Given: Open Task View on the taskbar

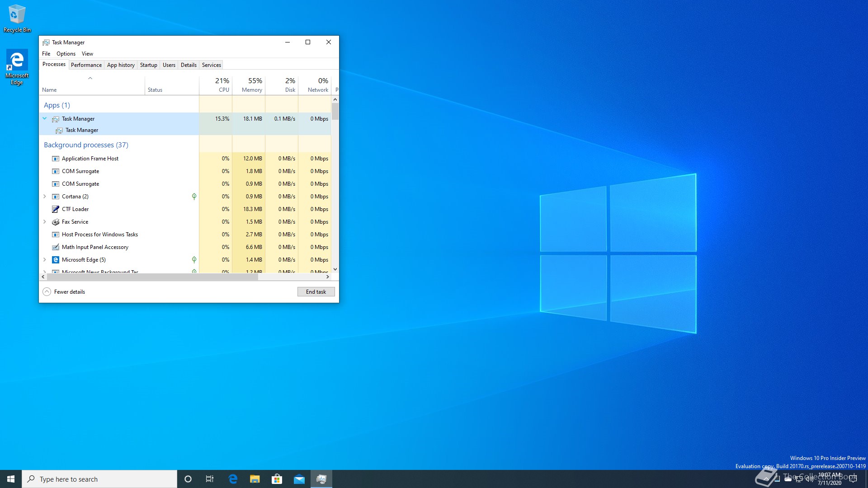Looking at the screenshot, I should [x=210, y=479].
